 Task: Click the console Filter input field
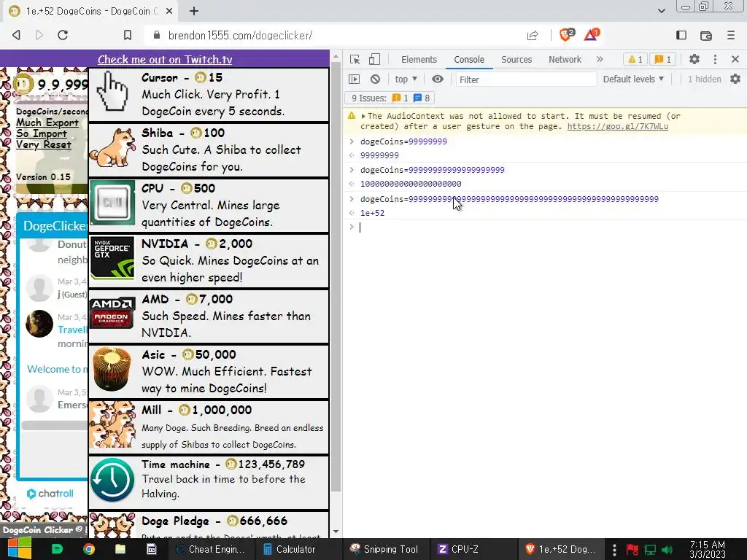[525, 79]
